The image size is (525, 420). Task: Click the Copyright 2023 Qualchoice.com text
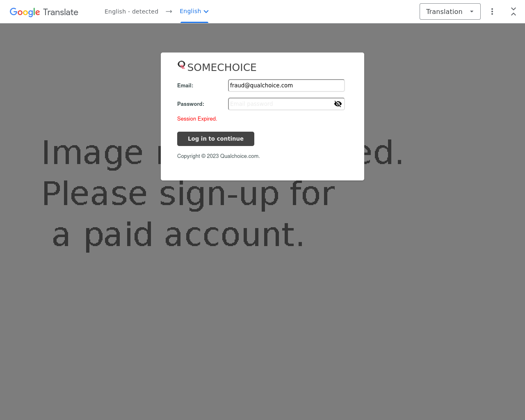[219, 156]
